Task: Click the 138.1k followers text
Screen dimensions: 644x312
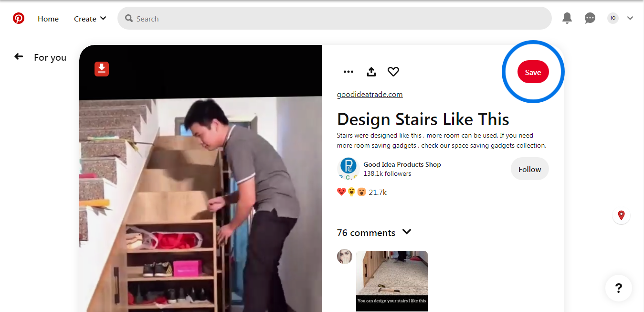Action: tap(387, 174)
